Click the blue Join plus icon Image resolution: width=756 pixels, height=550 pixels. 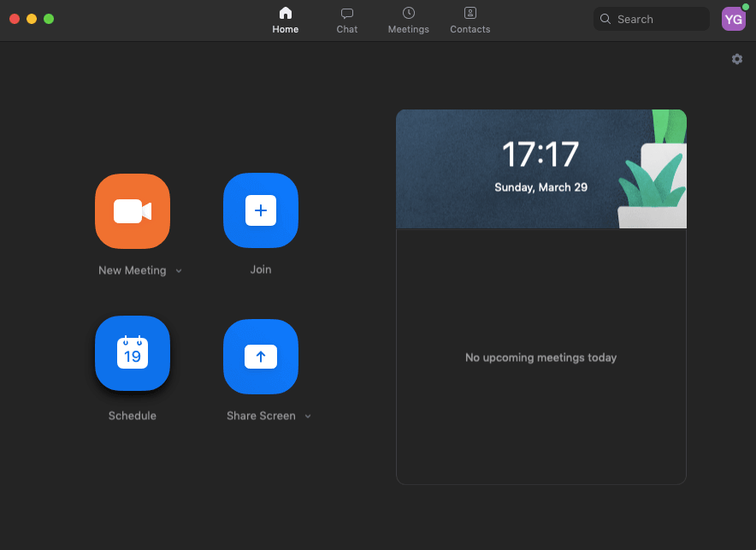[261, 210]
